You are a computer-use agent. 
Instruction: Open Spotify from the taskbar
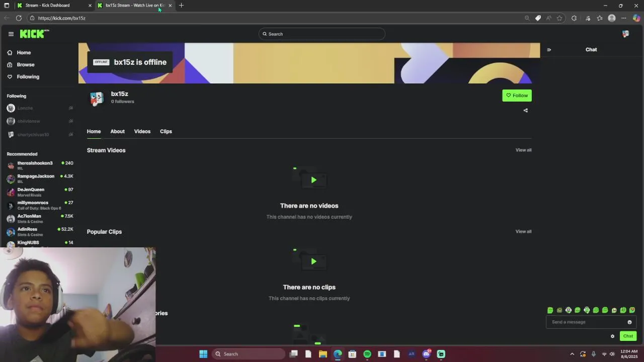(x=367, y=354)
